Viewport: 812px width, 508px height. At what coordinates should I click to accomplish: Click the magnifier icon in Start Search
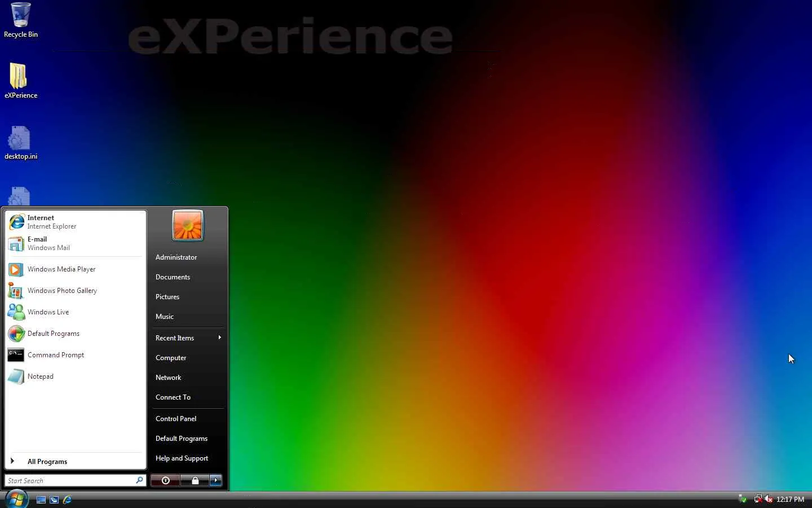click(x=139, y=480)
